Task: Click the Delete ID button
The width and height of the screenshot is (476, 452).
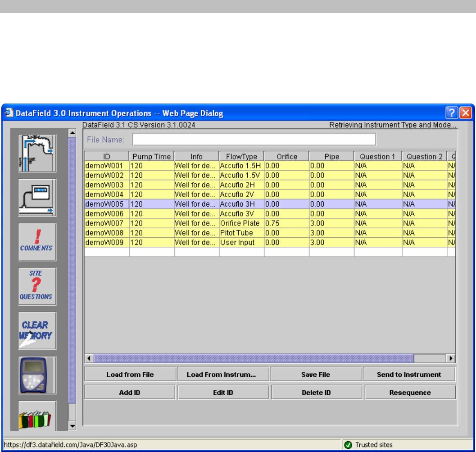Action: [316, 393]
